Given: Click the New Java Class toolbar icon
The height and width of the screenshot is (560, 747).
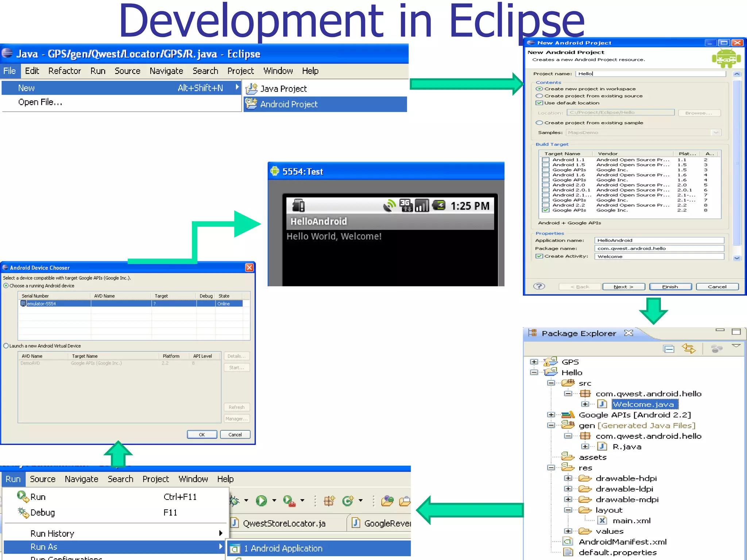Looking at the screenshot, I should (x=348, y=501).
